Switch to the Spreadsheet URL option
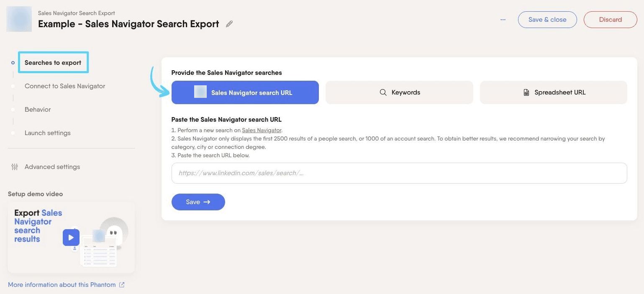The image size is (644, 294). coord(553,92)
